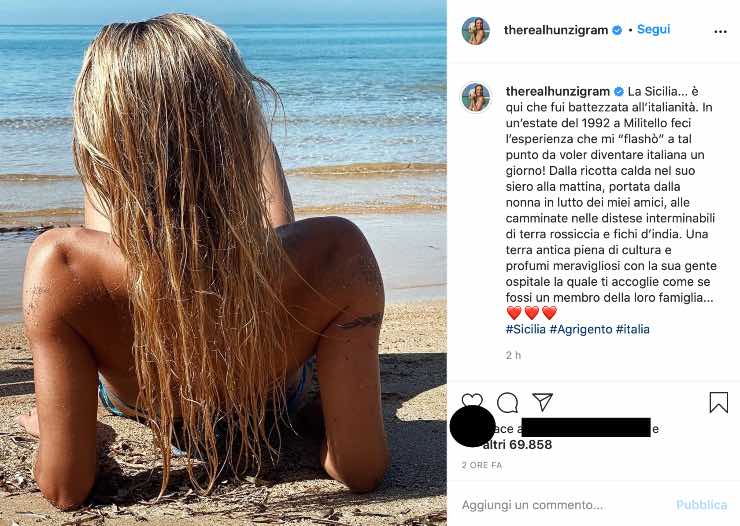The height and width of the screenshot is (526, 740).
Task: Follow the account with Segui
Action: point(653,29)
